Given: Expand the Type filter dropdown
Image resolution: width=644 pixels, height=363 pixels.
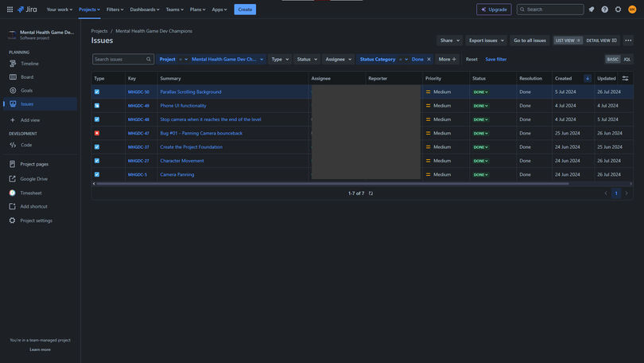Looking at the screenshot, I should 280,59.
